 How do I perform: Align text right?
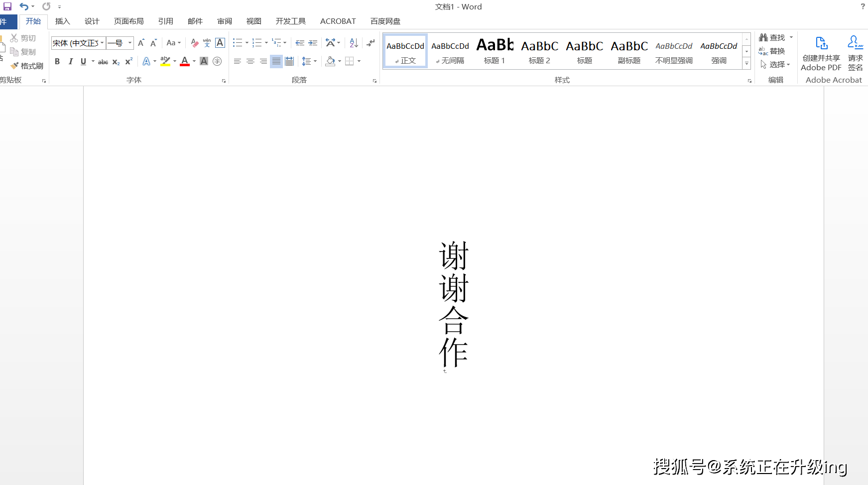click(263, 61)
